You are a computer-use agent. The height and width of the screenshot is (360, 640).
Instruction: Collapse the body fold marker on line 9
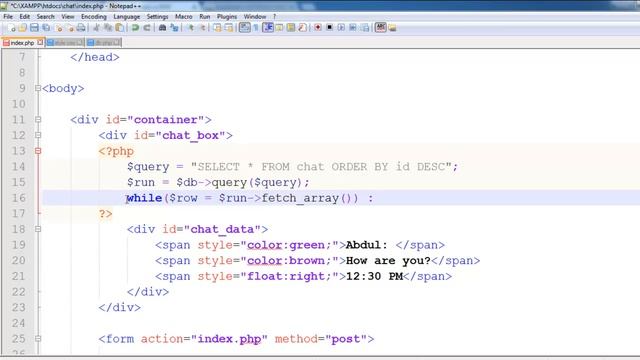38,88
